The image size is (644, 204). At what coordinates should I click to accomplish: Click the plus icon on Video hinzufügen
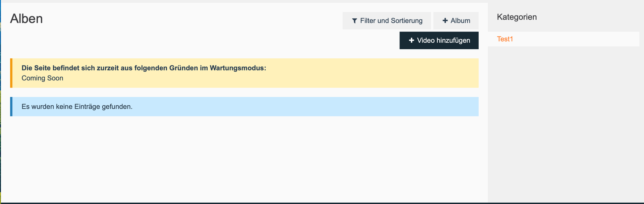[x=412, y=40]
